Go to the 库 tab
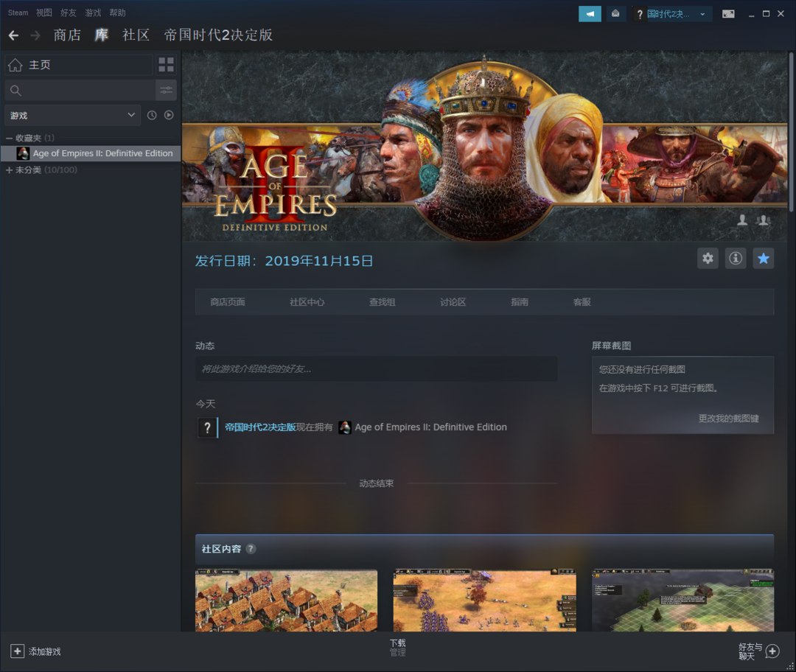 [x=102, y=35]
